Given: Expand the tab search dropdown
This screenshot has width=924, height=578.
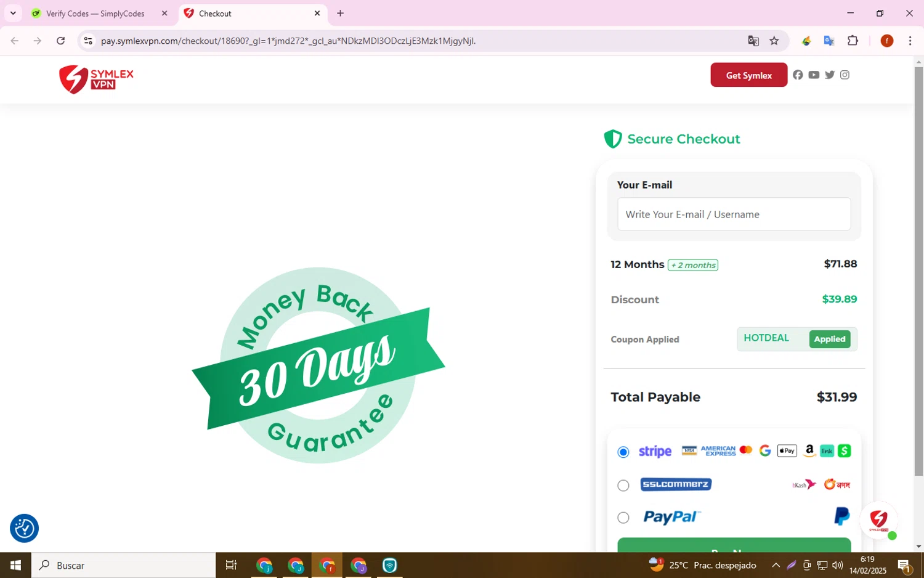Looking at the screenshot, I should click(x=13, y=13).
